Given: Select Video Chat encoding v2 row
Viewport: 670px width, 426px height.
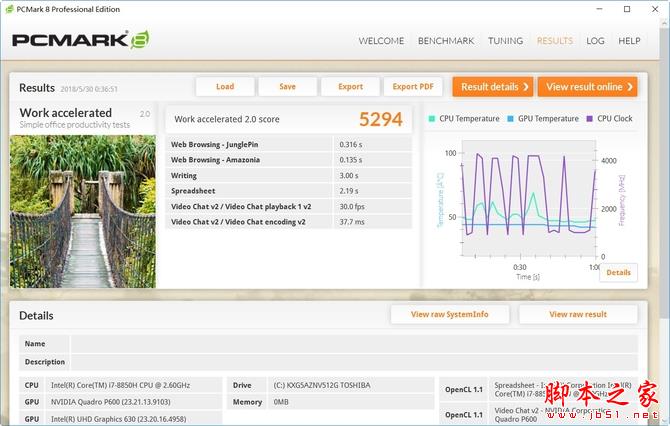Looking at the screenshot, I should pos(289,222).
